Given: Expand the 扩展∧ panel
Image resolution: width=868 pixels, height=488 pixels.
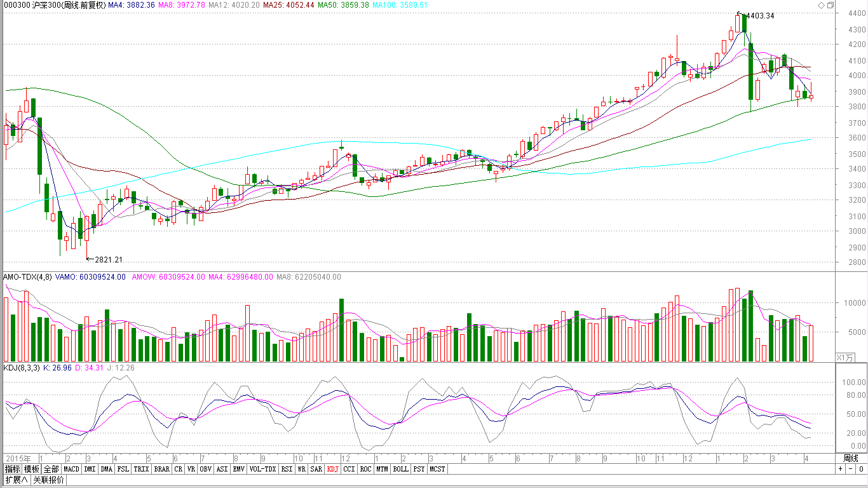Looking at the screenshot, I should [x=16, y=480].
